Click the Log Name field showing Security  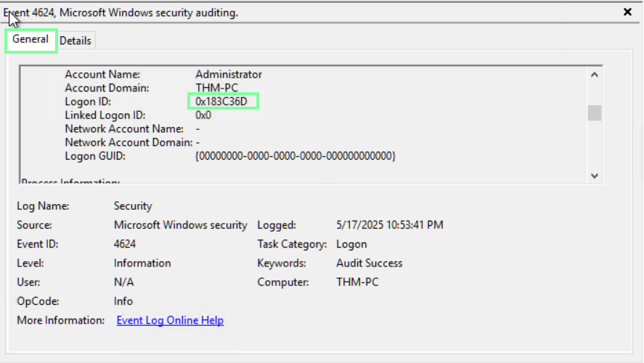coord(133,206)
